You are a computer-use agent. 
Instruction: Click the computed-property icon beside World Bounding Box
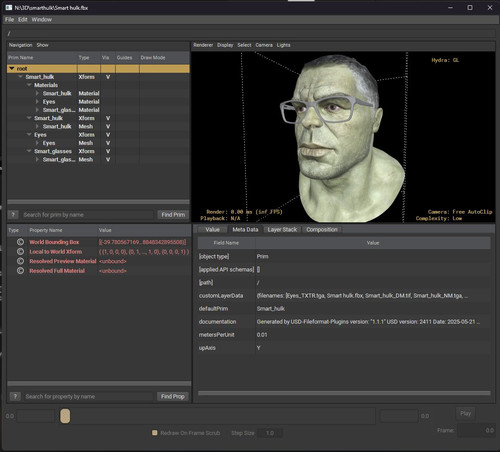(20, 242)
